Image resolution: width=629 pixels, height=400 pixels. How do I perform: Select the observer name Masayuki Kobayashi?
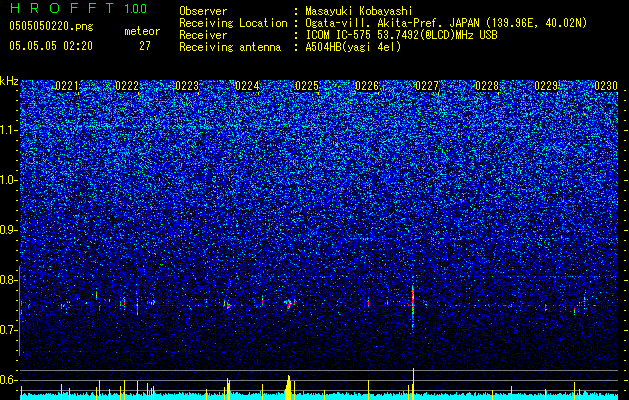359,11
